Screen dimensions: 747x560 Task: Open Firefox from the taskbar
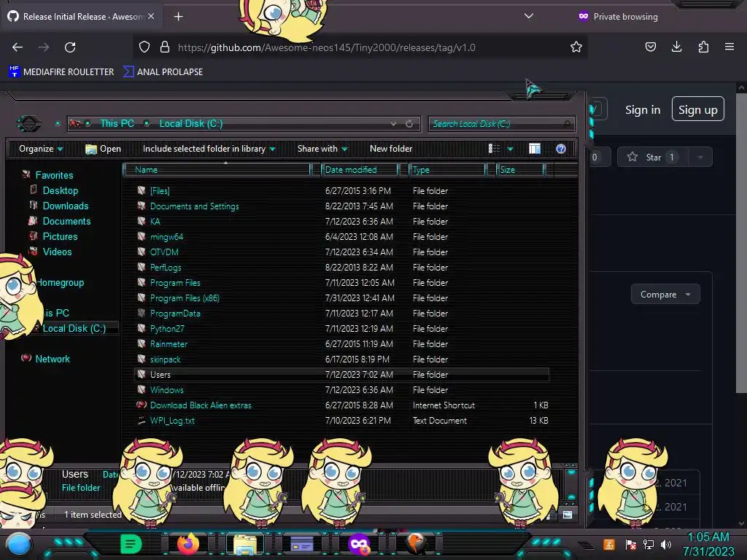187,544
